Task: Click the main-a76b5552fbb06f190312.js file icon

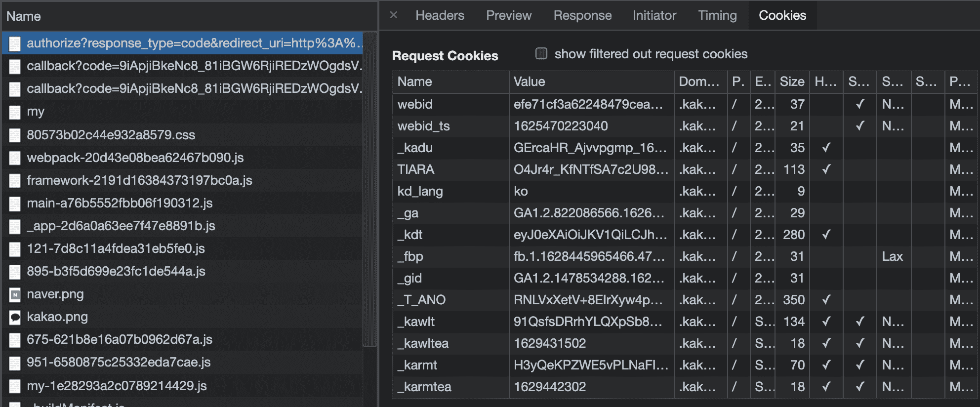Action: pos(15,203)
